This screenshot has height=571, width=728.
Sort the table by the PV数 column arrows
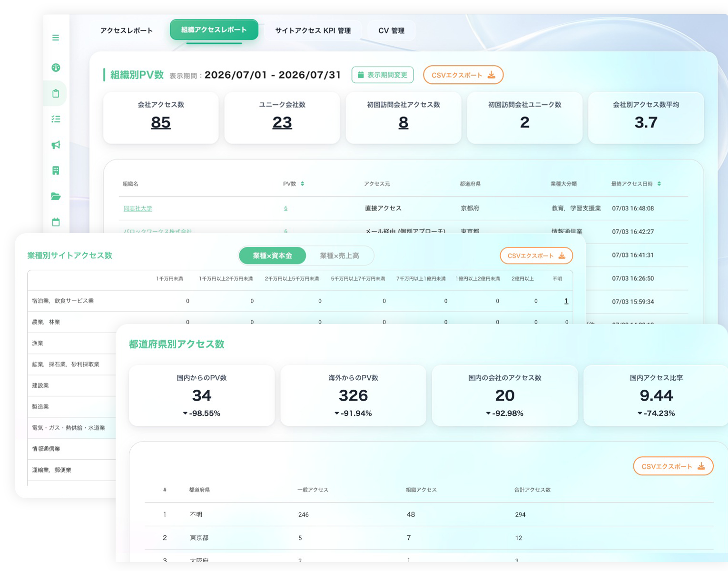point(302,184)
